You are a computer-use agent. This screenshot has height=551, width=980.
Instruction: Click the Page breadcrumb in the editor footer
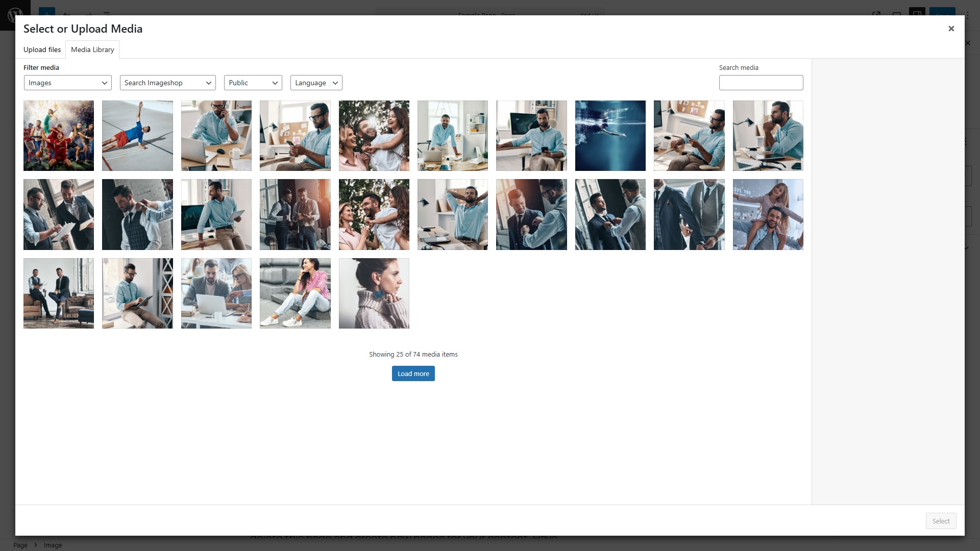tap(20, 545)
